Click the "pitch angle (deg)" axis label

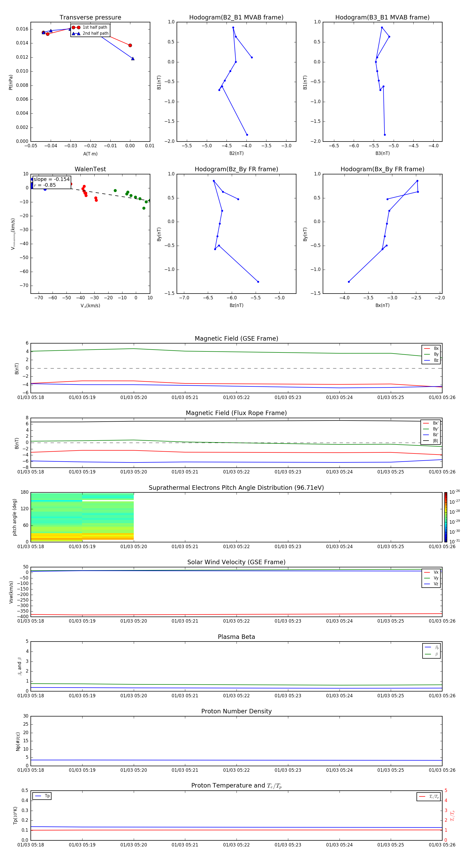point(15,517)
